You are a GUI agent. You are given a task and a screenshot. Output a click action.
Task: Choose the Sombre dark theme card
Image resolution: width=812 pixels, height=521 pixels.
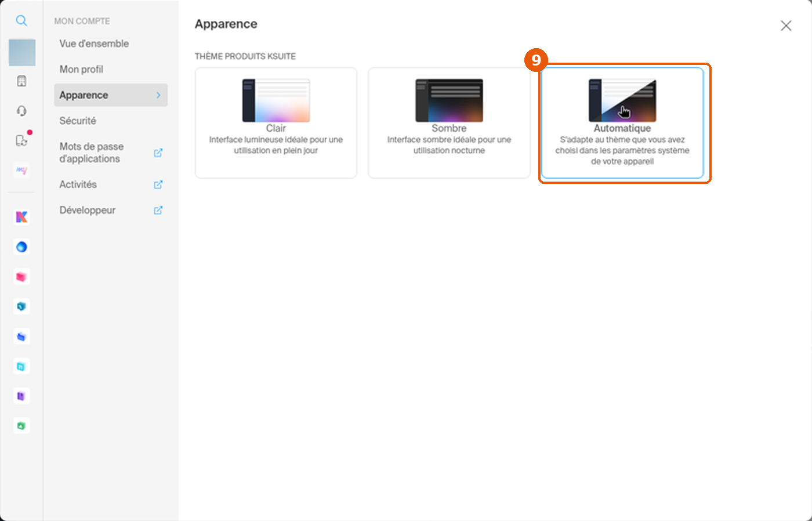click(449, 123)
